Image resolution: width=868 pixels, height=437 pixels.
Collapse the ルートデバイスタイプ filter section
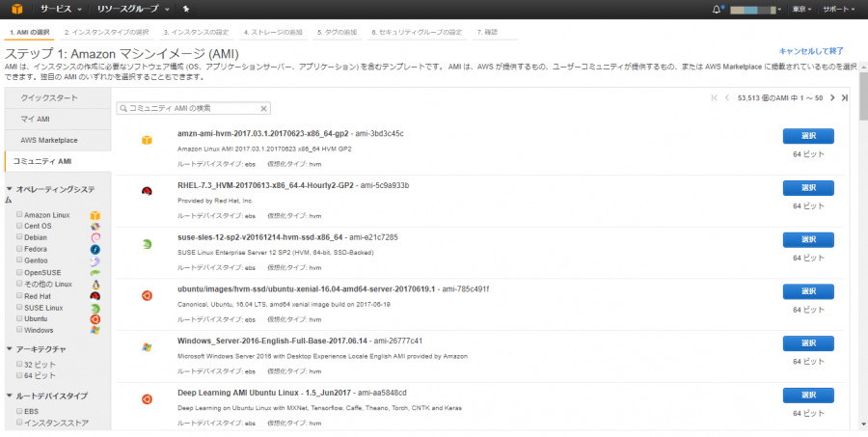(x=10, y=396)
